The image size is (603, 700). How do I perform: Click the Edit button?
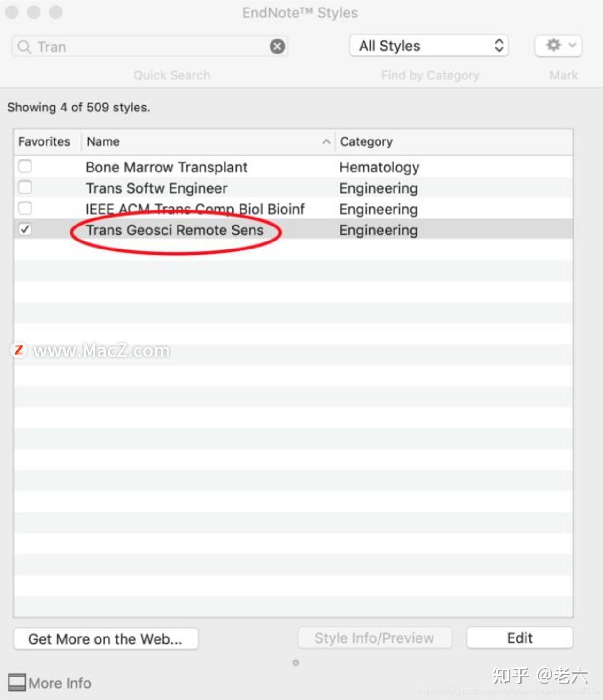click(x=520, y=638)
